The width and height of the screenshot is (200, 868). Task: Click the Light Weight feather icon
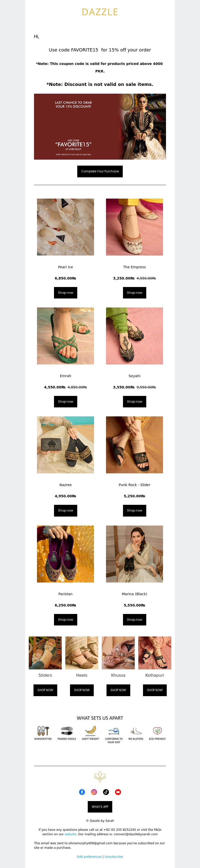(90, 731)
